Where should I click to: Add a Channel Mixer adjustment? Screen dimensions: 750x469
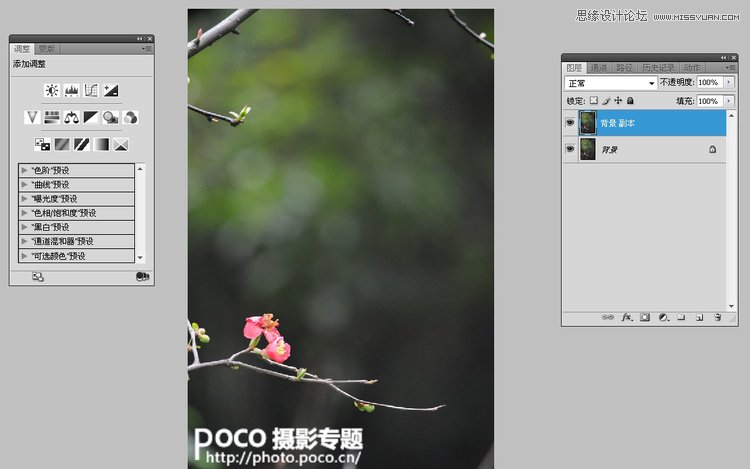tap(130, 117)
